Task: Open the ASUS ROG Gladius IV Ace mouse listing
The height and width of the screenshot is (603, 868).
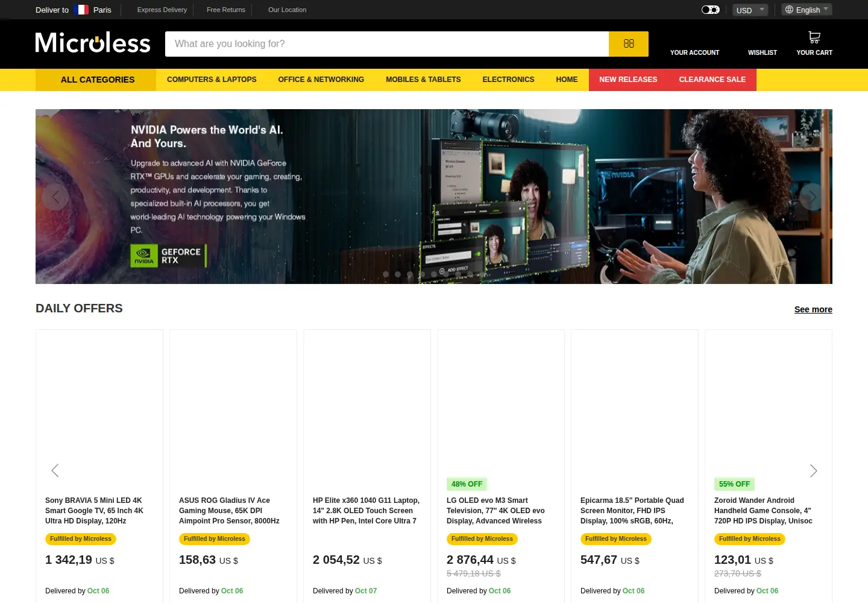Action: point(229,511)
